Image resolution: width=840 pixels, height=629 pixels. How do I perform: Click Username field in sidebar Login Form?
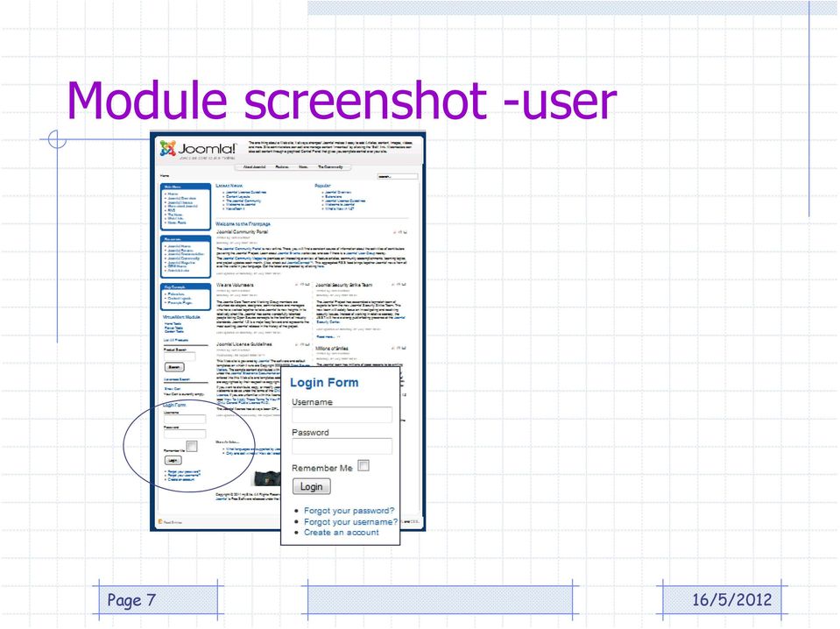point(185,419)
